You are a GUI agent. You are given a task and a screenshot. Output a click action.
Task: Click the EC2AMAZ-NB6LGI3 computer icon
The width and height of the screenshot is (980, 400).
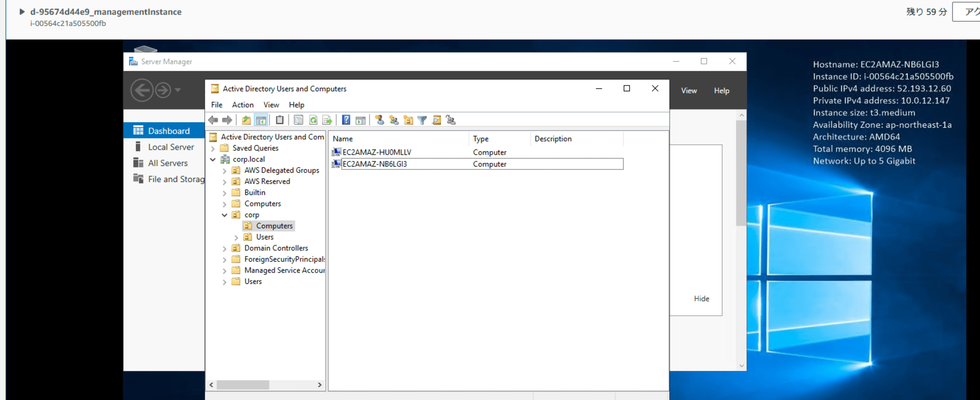coord(336,164)
